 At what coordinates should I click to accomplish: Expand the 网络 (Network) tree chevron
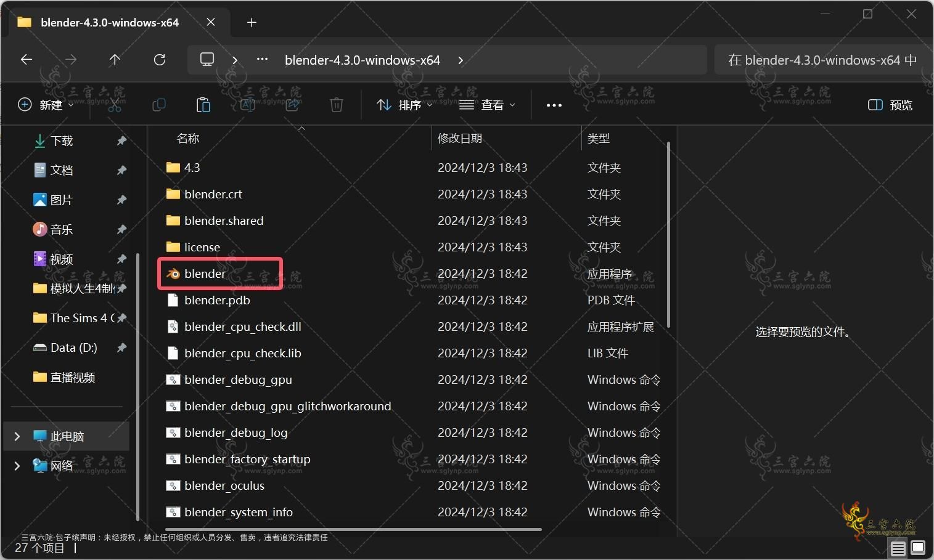[x=17, y=466]
